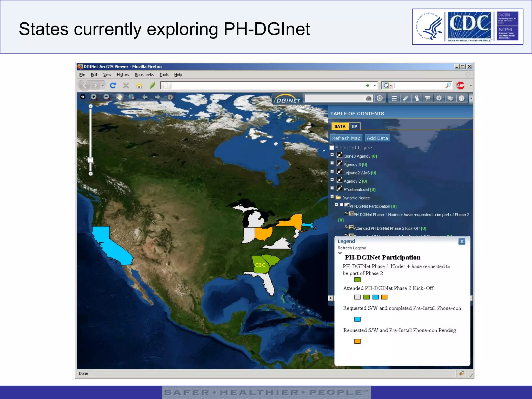Image resolution: width=532 pixels, height=399 pixels.
Task: Click the Firefox stop loading X icon
Action: pyautogui.click(x=126, y=85)
